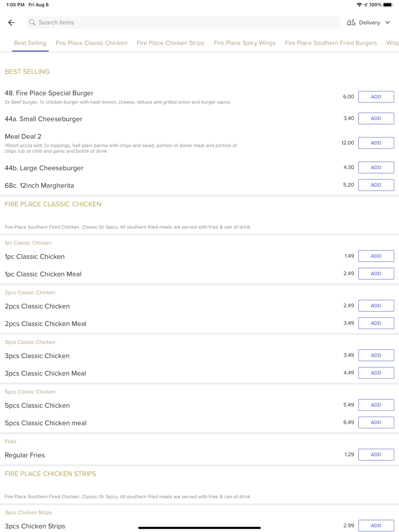The width and height of the screenshot is (399, 532).
Task: Add Fire Place Special Burger to order
Action: point(376,97)
